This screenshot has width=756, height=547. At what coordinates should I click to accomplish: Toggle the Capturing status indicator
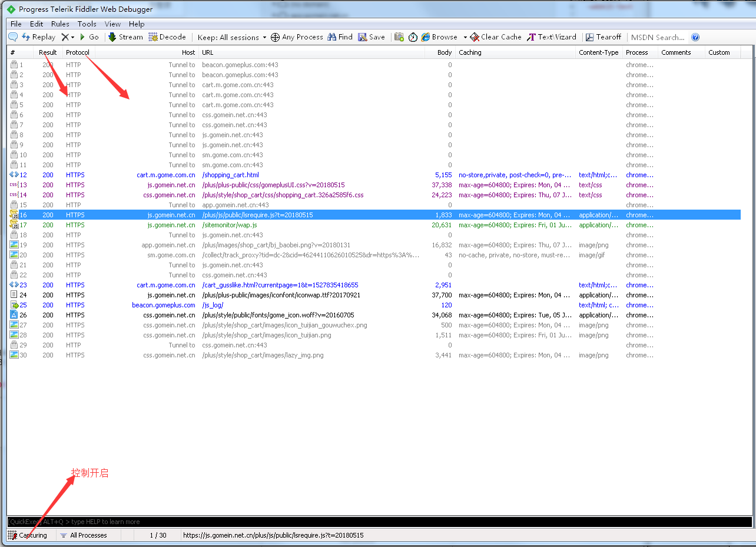(28, 535)
